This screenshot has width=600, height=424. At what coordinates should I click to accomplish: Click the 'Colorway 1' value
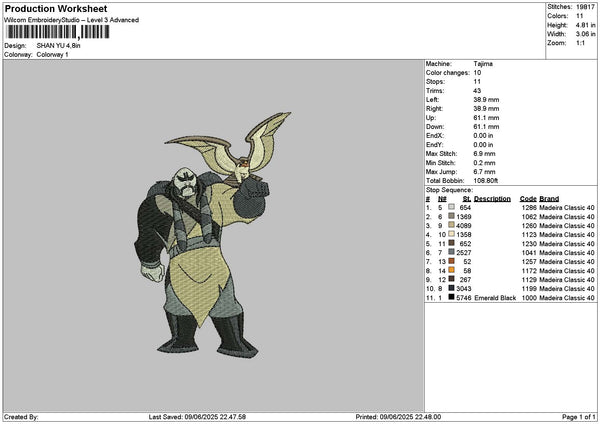pos(52,55)
